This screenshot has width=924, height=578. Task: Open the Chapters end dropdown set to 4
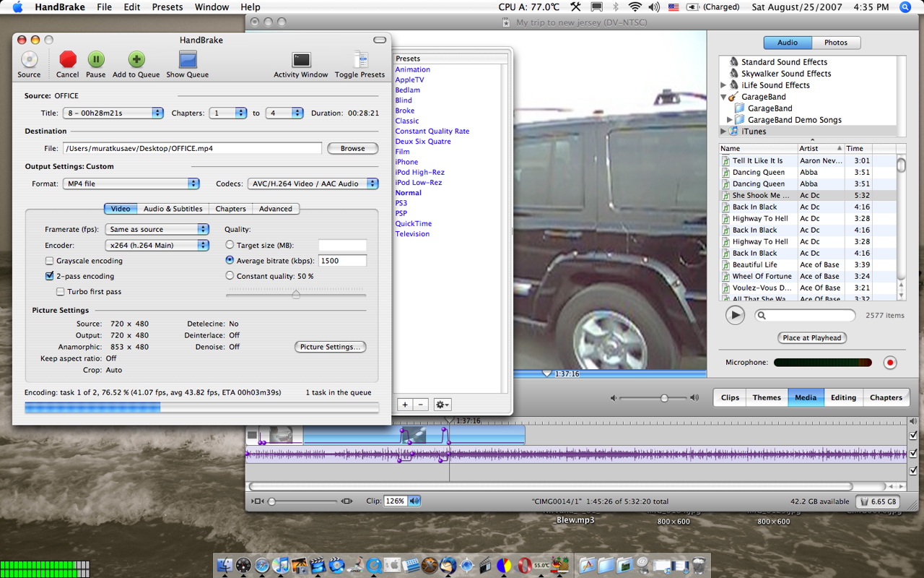[284, 113]
